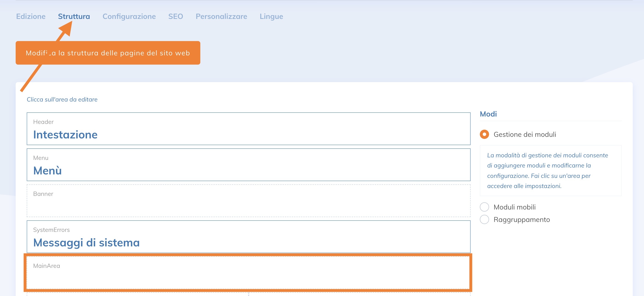Click the Menù heading text
The height and width of the screenshot is (296, 644).
(47, 171)
